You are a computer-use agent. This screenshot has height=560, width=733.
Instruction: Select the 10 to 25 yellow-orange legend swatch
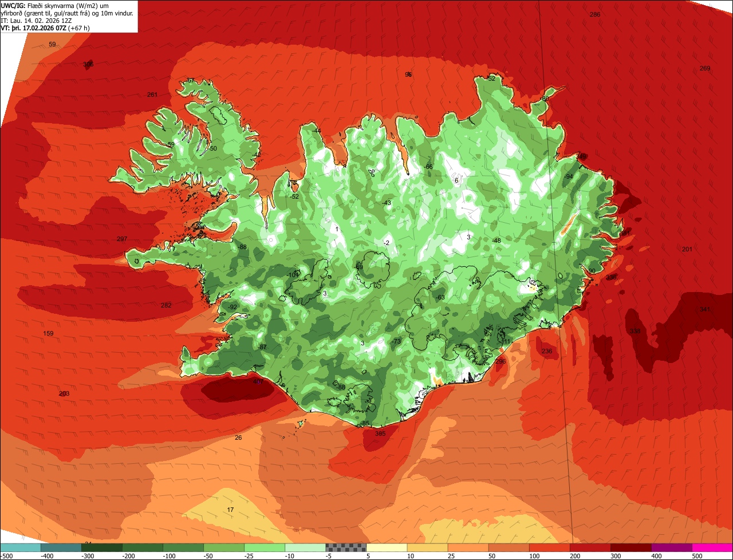(x=427, y=547)
